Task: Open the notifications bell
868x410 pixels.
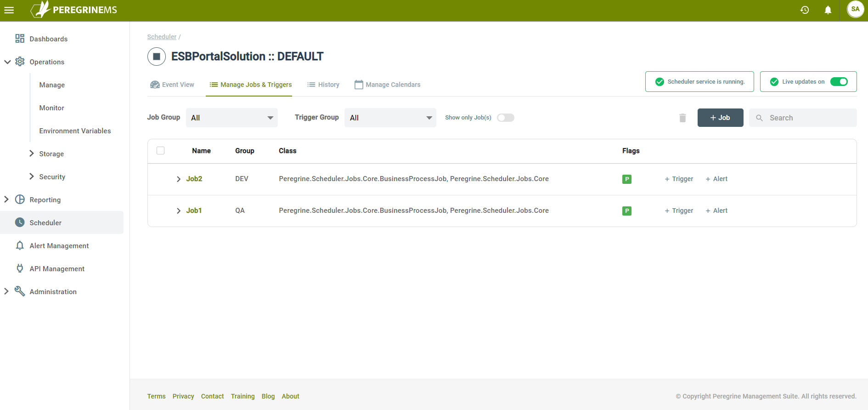Action: (x=828, y=10)
